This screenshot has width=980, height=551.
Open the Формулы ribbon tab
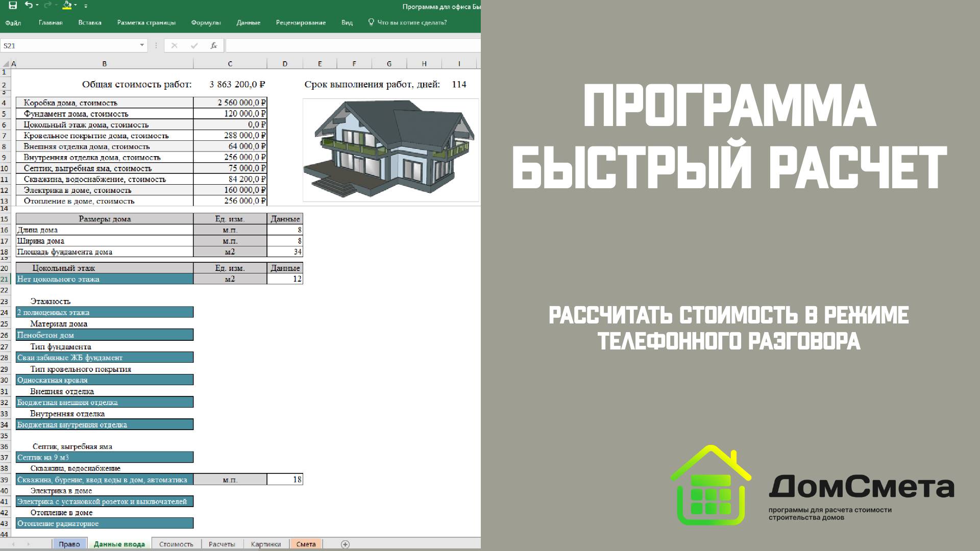tap(206, 22)
